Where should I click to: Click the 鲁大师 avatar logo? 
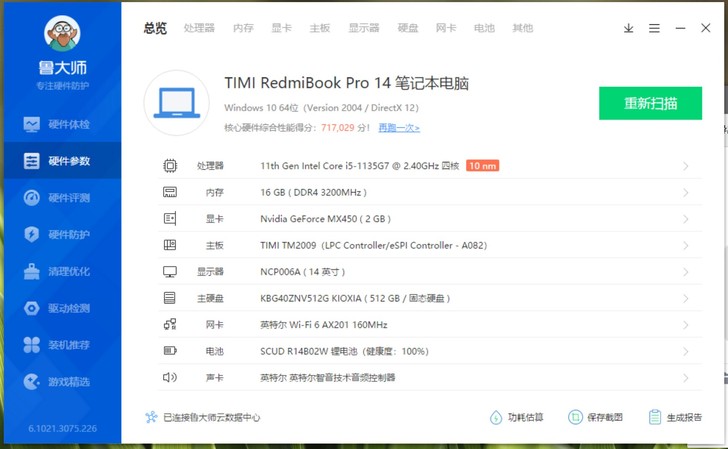tap(62, 33)
